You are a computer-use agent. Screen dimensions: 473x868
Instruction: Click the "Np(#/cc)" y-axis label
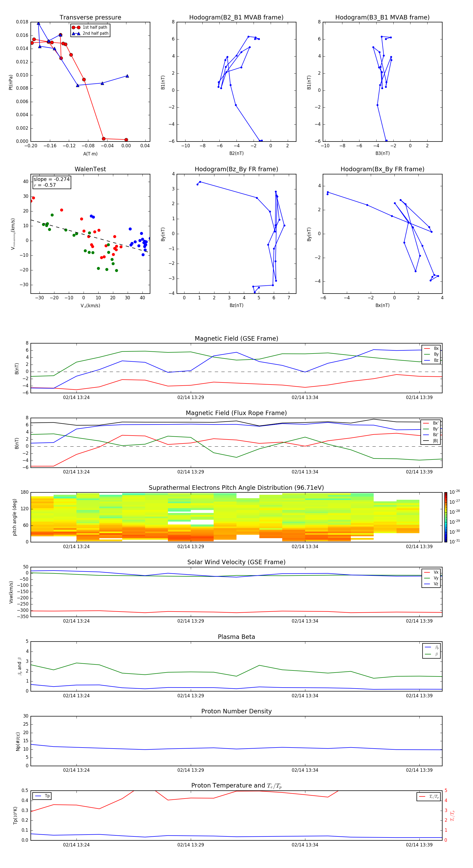[x=18, y=741]
